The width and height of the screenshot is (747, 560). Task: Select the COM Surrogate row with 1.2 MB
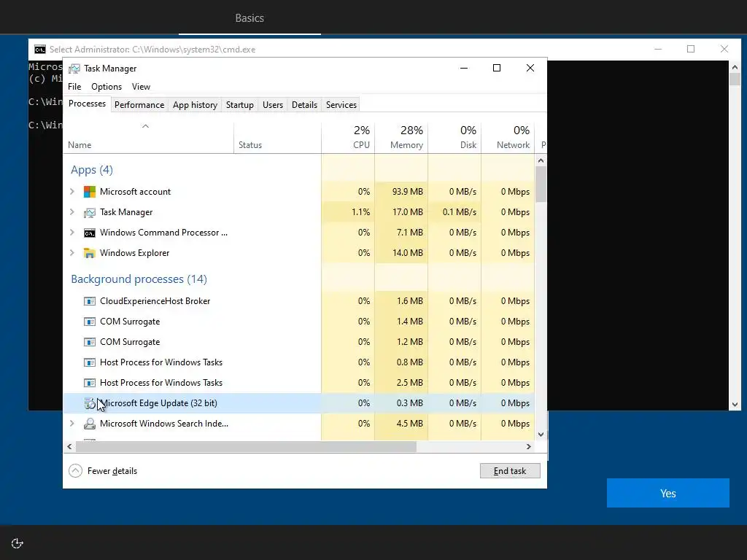click(298, 342)
